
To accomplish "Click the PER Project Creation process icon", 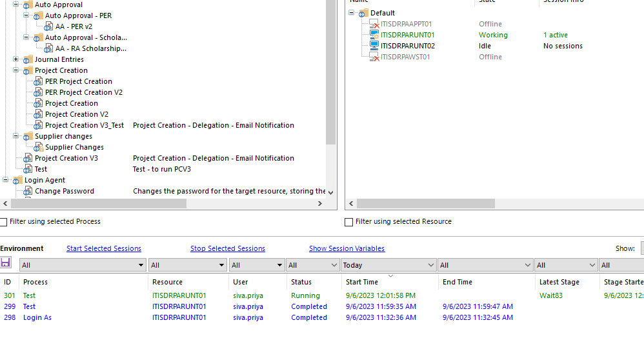I will 38,81.
